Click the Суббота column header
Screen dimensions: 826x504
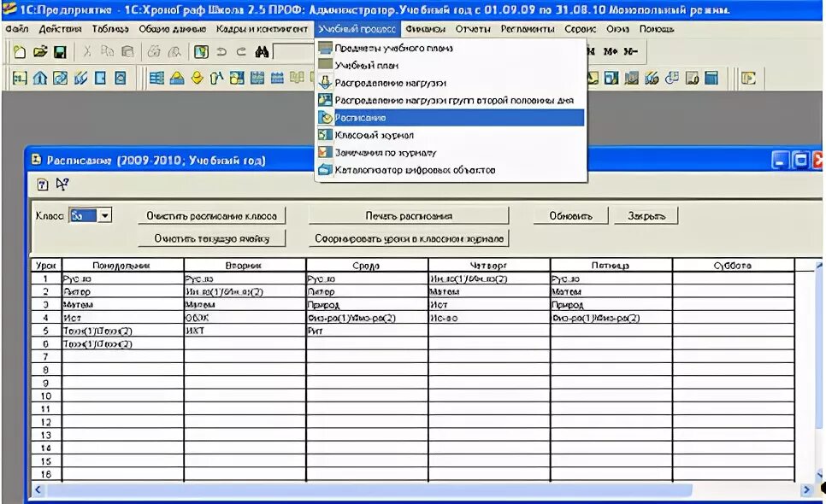[x=734, y=265]
